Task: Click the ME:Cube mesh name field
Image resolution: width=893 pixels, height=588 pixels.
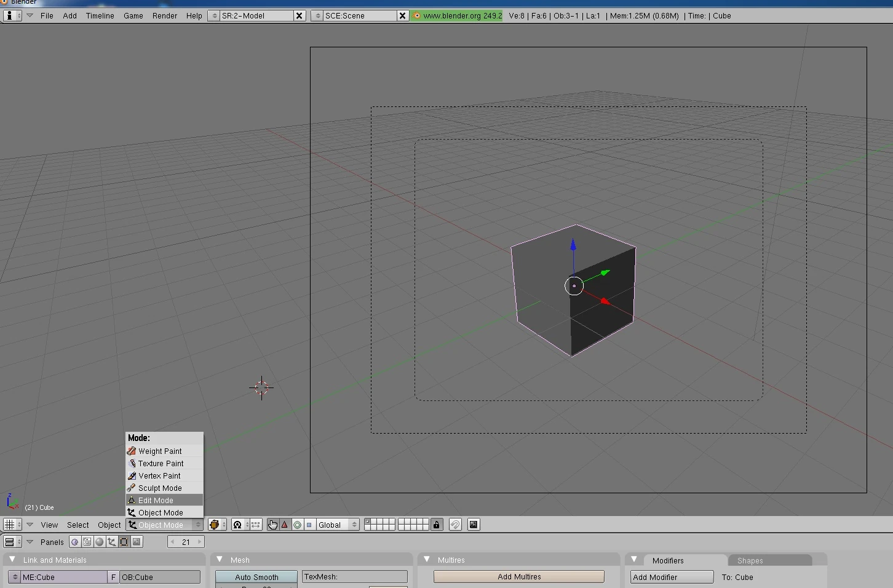Action: [x=63, y=577]
